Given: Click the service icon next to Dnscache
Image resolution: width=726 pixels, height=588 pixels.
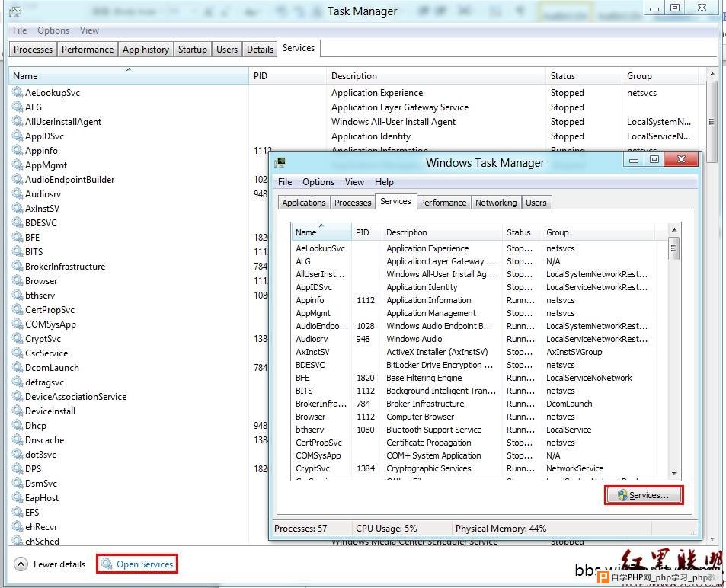Looking at the screenshot, I should (18, 439).
